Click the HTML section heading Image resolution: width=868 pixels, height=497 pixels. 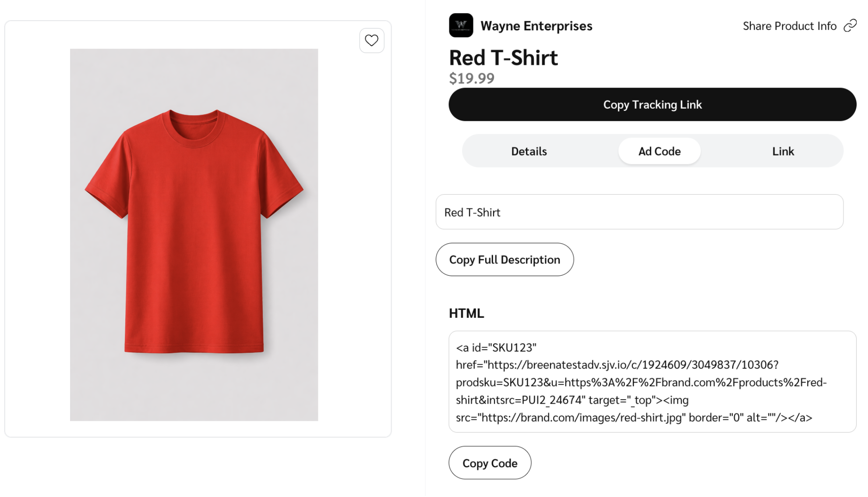(466, 314)
